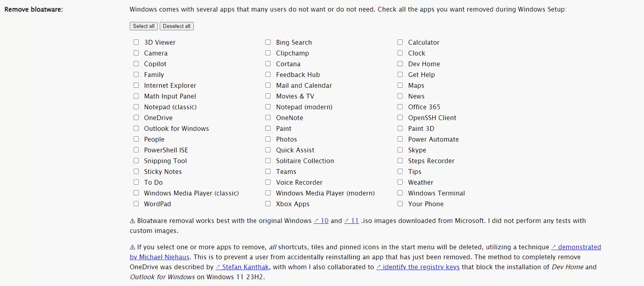Select the Dev Home checkbox
644x286 pixels.
pos(400,63)
